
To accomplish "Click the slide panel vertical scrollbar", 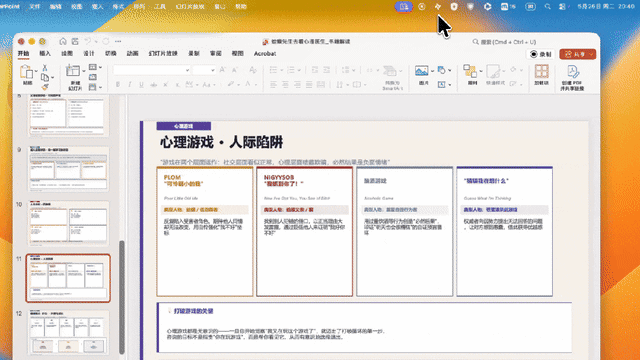I will (x=122, y=297).
